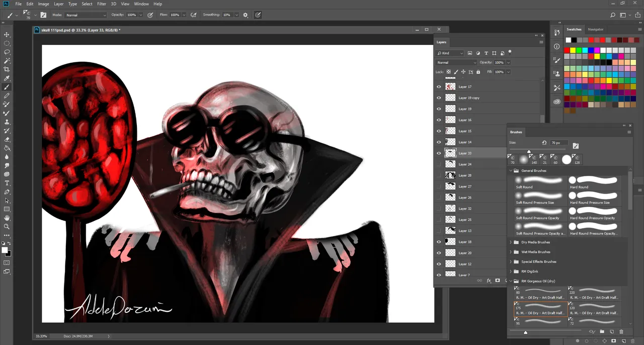Select the Zoom tool
The height and width of the screenshot is (345, 644).
[7, 227]
